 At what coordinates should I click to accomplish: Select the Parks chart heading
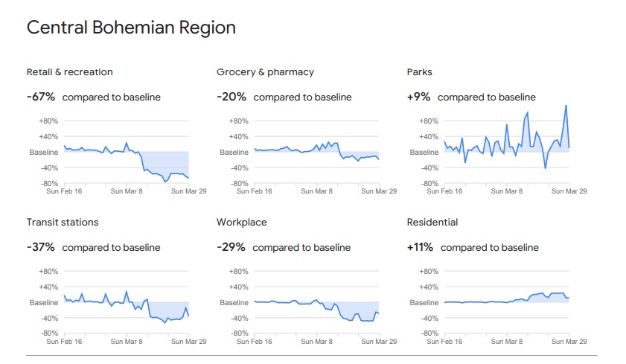(x=419, y=72)
